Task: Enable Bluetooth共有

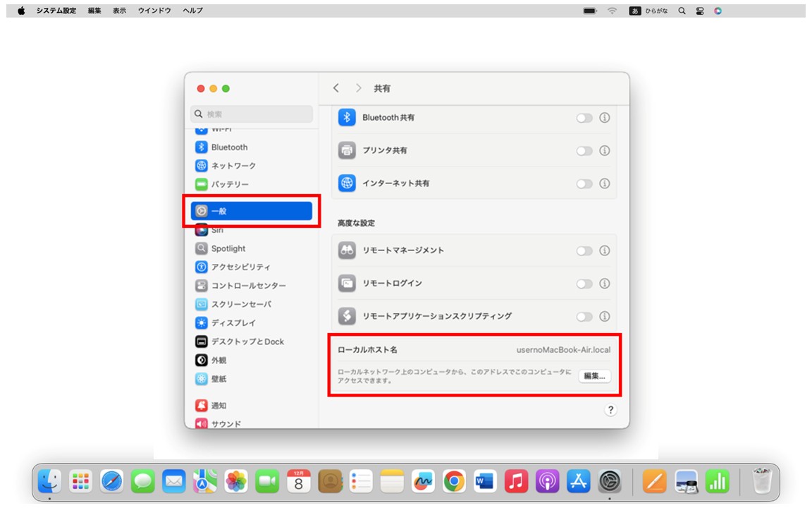Action: point(584,118)
